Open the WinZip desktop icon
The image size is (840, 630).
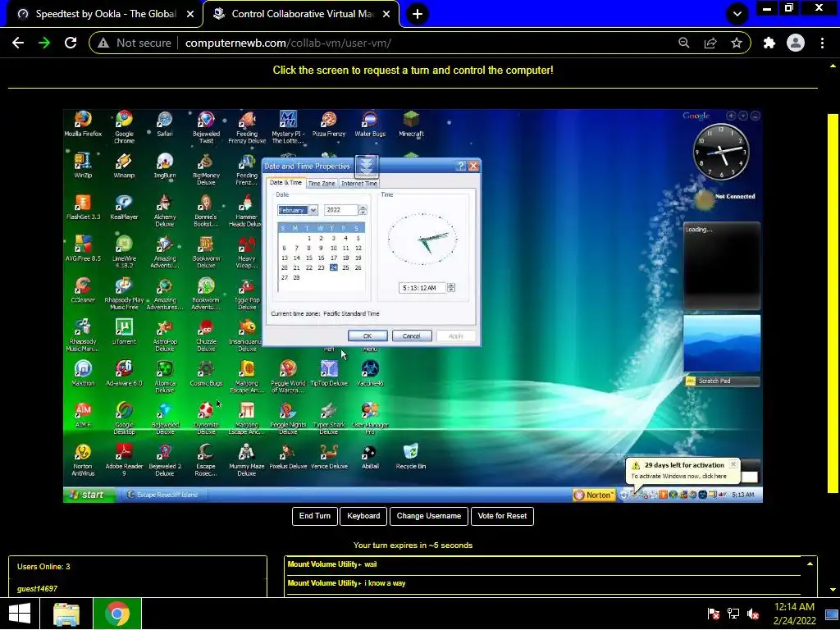[x=83, y=165]
